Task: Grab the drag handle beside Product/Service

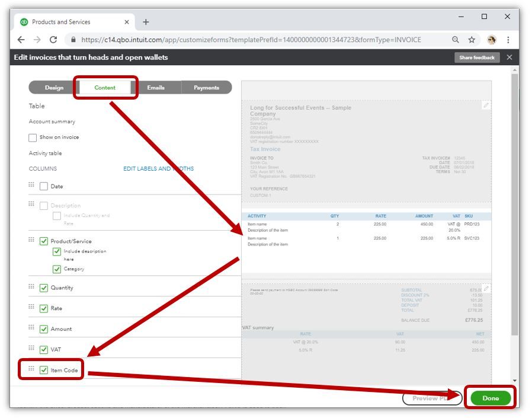Action: click(x=31, y=240)
